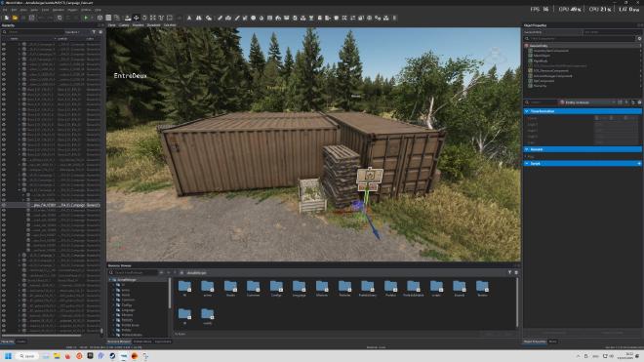Switch to the Resource Browser bottom tab
This screenshot has width=644, height=362.
pyautogui.click(x=119, y=342)
